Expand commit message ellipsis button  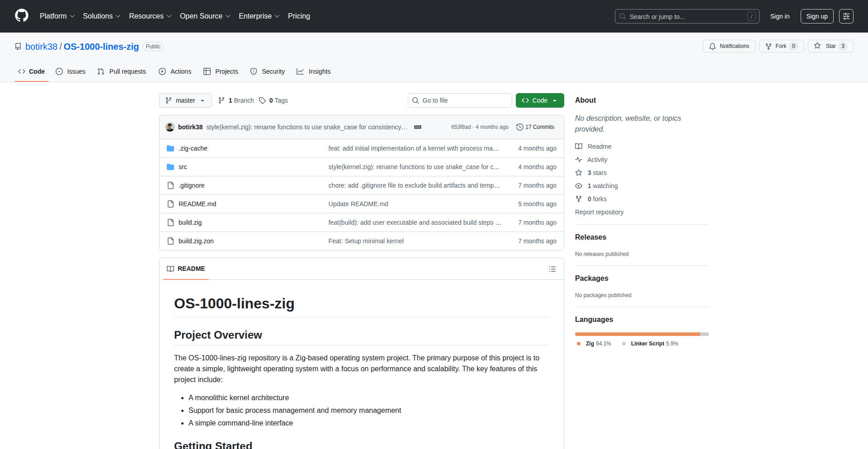tap(418, 127)
